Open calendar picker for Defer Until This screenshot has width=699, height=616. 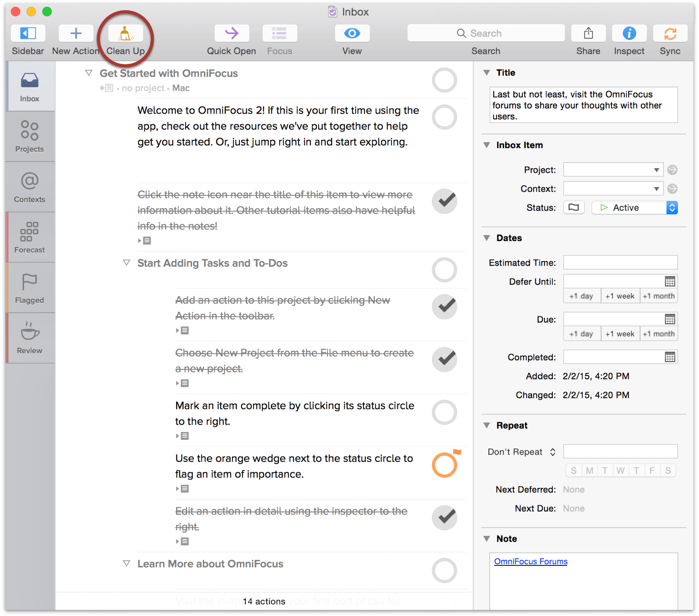tap(670, 282)
